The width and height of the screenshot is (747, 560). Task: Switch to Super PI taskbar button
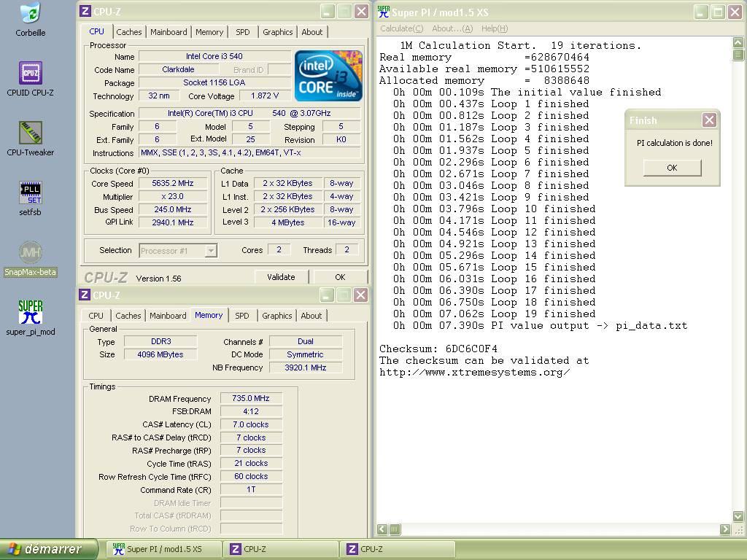163,549
